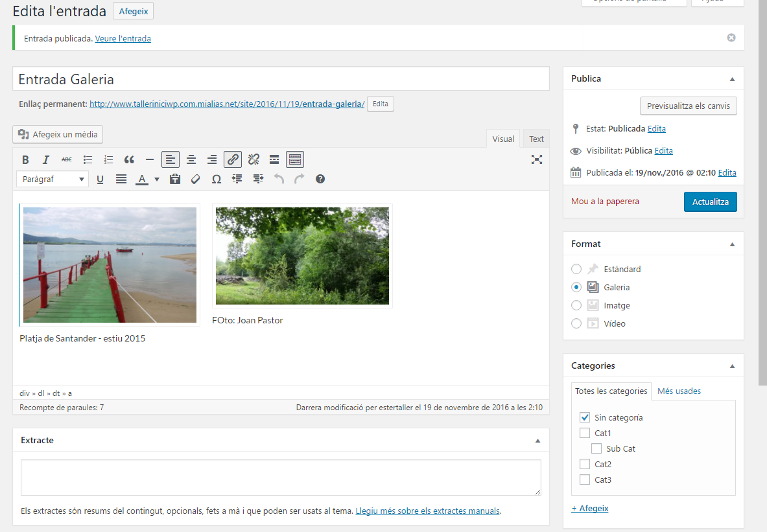Click 'Mou a la paperera' link
The image size is (767, 532).
605,202
